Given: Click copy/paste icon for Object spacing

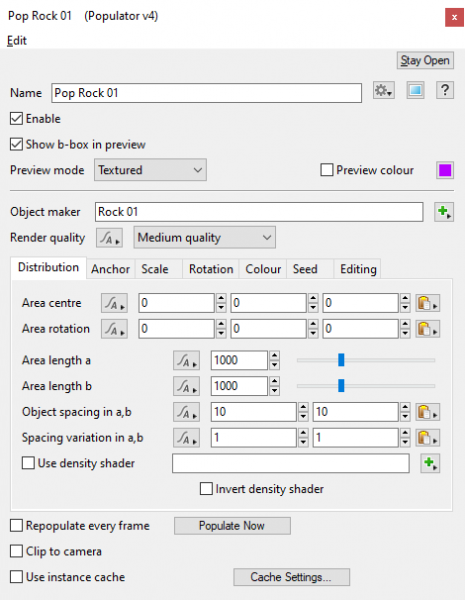Looking at the screenshot, I should coord(428,412).
